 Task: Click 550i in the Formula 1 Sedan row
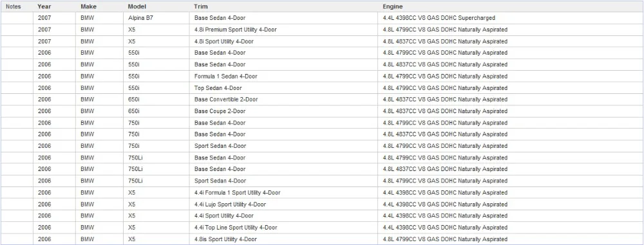pyautogui.click(x=134, y=77)
